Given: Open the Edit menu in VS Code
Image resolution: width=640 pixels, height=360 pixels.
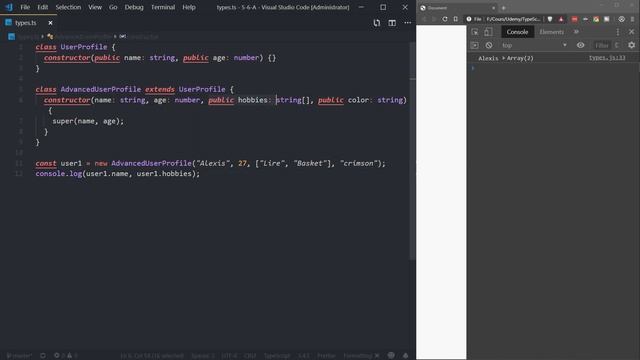Looking at the screenshot, I should tap(42, 7).
